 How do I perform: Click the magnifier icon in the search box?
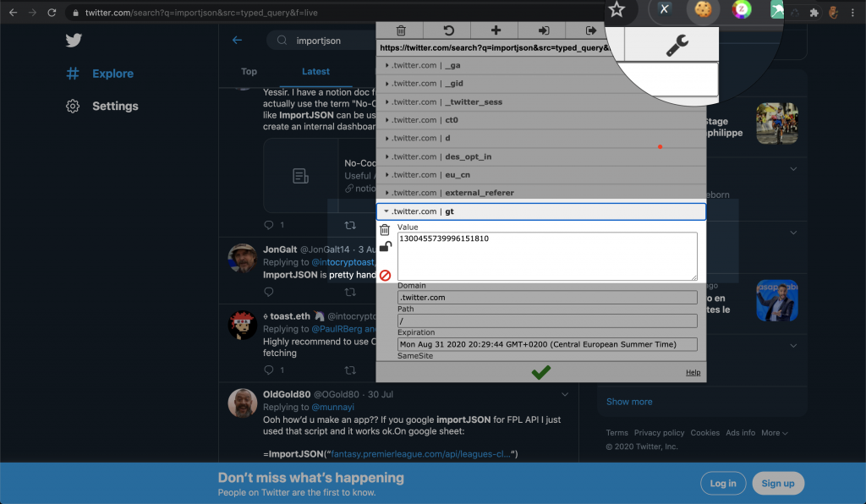tap(282, 41)
